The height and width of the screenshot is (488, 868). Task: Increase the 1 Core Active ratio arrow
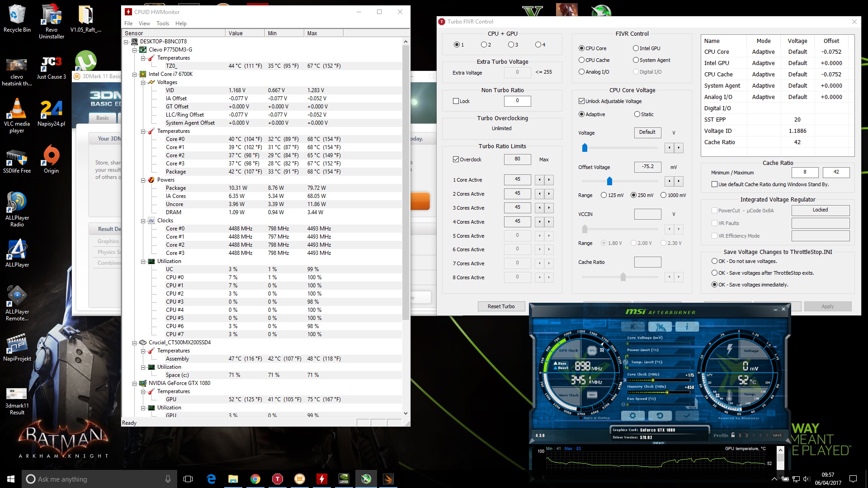point(549,180)
